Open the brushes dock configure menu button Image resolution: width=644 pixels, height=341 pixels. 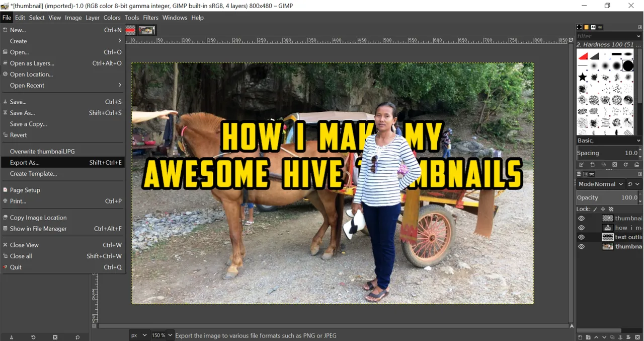639,27
